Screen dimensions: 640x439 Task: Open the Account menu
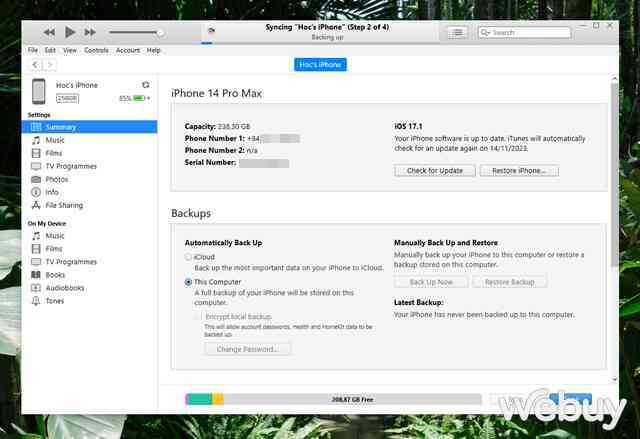[128, 50]
